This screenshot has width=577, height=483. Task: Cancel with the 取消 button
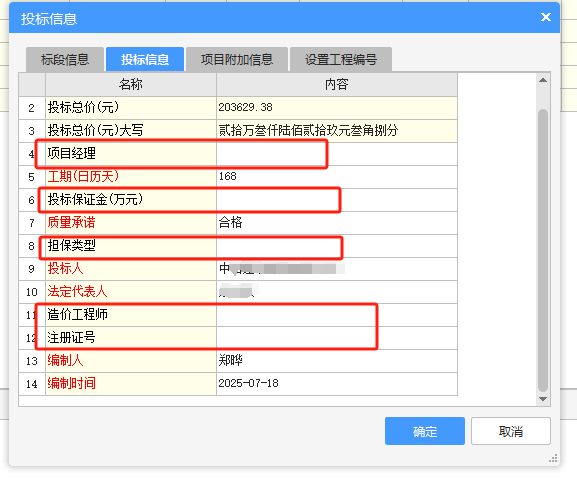click(511, 431)
